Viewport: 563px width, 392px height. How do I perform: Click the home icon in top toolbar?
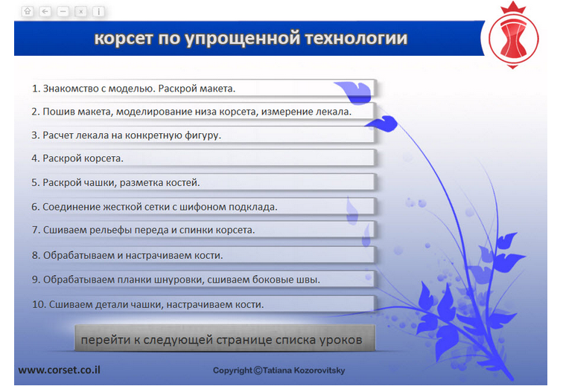(28, 11)
